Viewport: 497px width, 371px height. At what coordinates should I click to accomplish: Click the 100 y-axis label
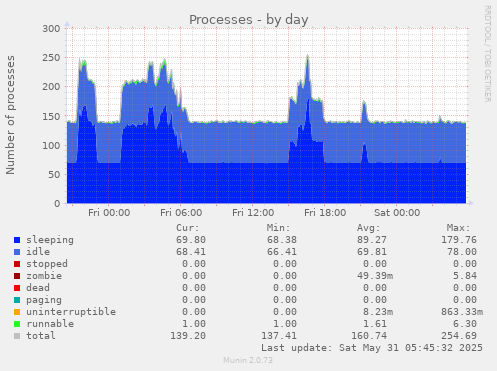point(51,145)
